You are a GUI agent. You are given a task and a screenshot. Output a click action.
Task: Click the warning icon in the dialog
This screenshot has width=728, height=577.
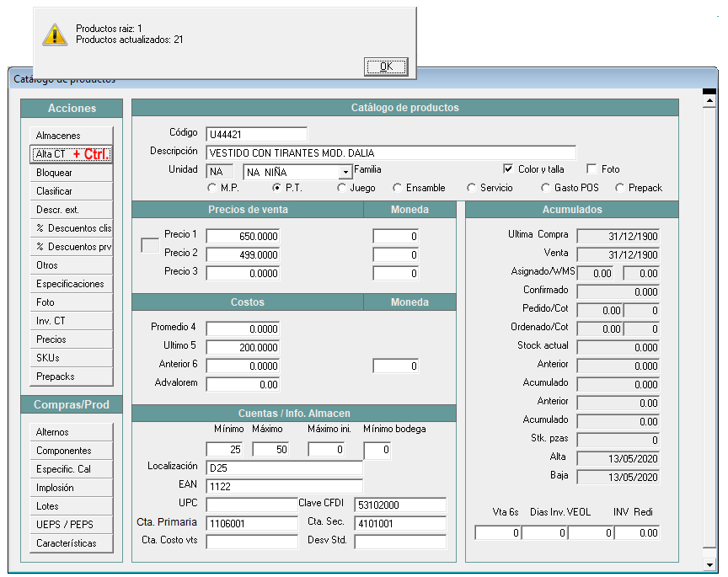tap(55, 35)
